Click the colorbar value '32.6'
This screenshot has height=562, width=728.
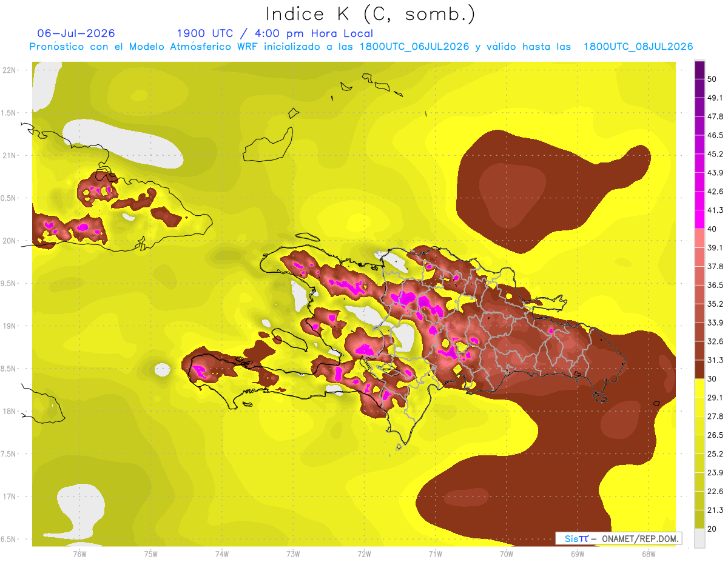pos(715,341)
